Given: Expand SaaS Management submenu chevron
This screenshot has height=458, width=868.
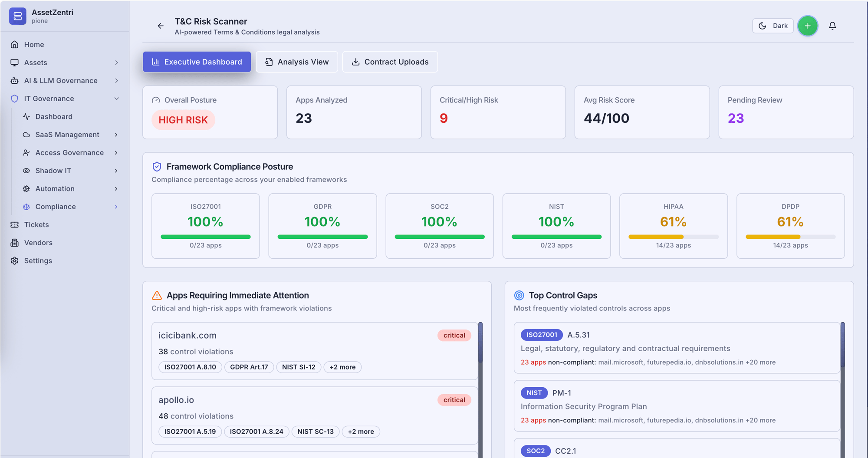Looking at the screenshot, I should (x=116, y=135).
